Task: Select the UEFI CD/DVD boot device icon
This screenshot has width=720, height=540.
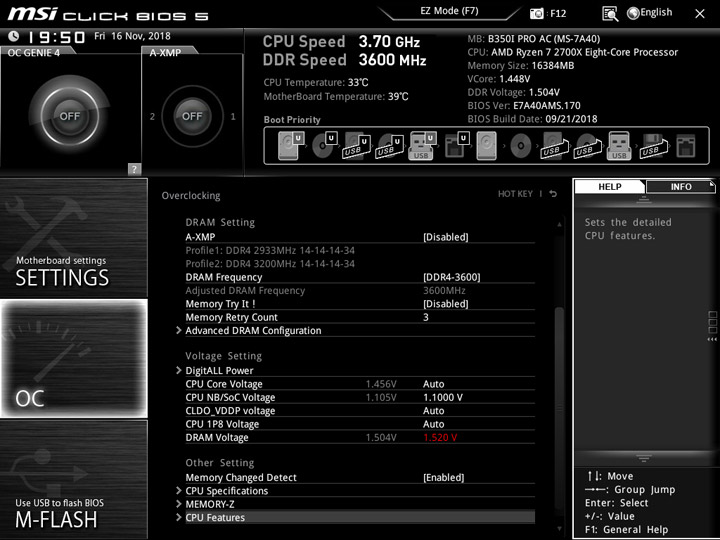Action: (324, 145)
